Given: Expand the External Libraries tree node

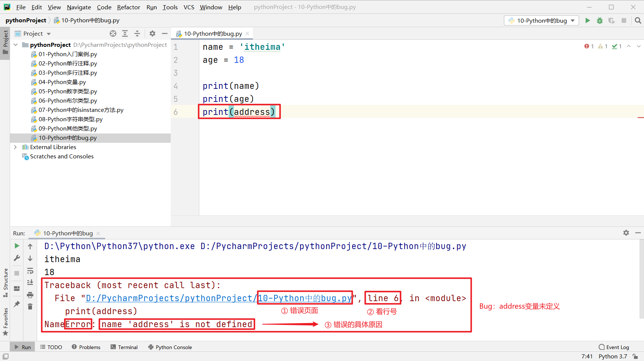Looking at the screenshot, I should pos(15,147).
